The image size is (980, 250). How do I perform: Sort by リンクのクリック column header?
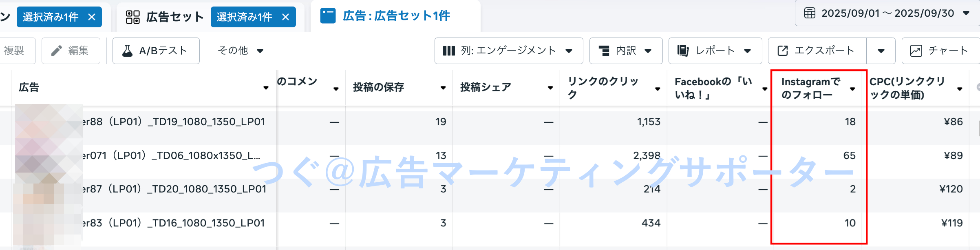(603, 88)
